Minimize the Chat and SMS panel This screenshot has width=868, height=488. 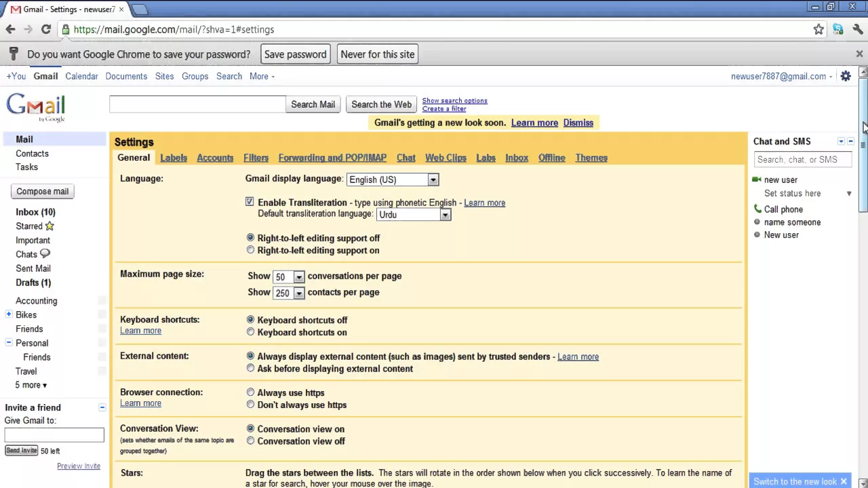pyautogui.click(x=851, y=141)
